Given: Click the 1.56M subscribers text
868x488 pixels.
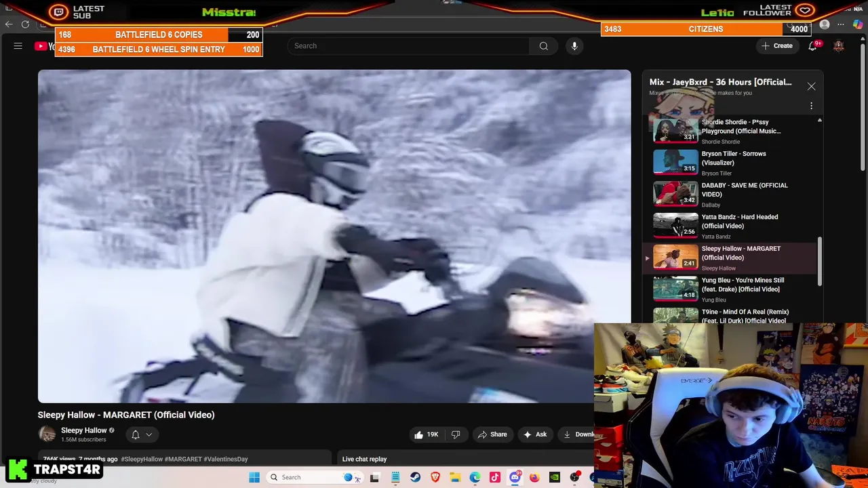Looking at the screenshot, I should coord(83,440).
